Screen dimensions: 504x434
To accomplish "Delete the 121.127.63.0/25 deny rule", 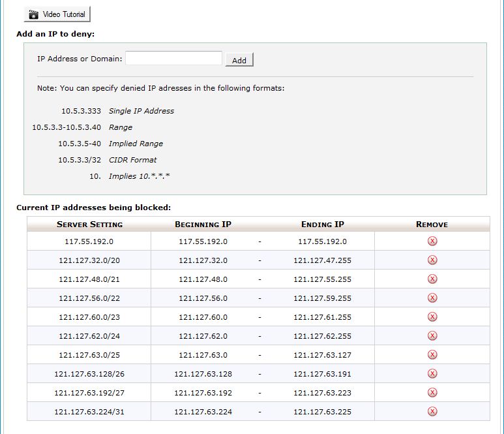I will [432, 355].
